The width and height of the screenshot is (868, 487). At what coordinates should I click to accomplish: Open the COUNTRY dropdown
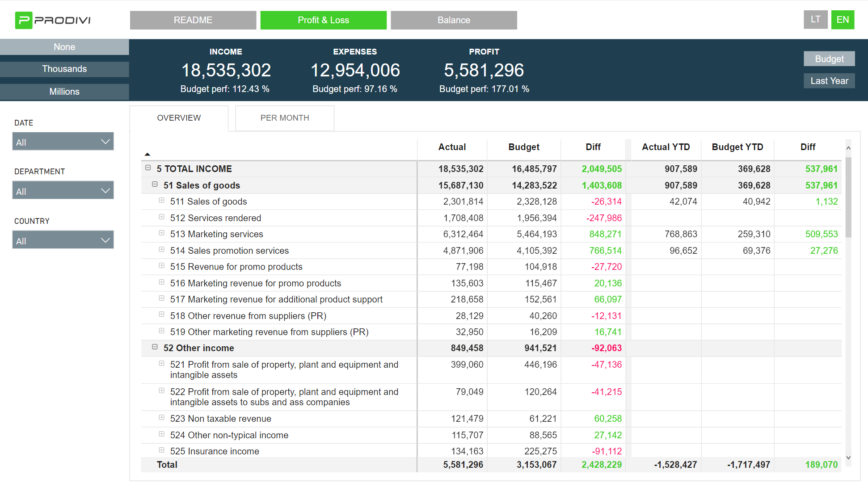[x=63, y=240]
